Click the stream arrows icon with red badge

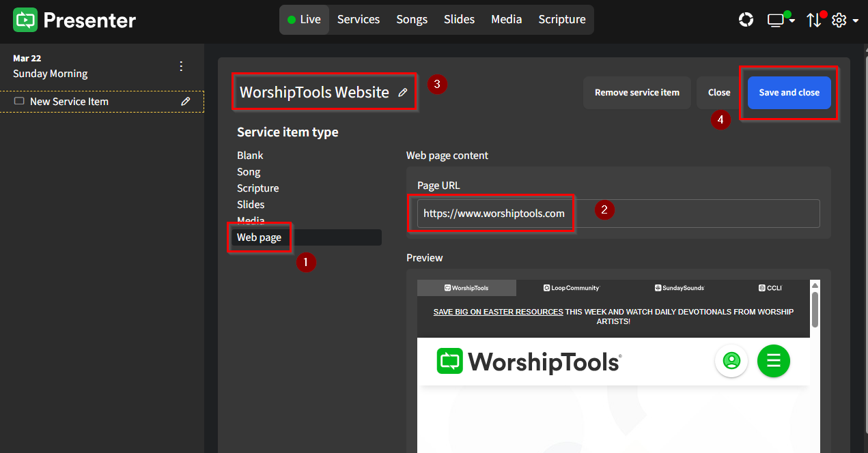click(x=814, y=20)
